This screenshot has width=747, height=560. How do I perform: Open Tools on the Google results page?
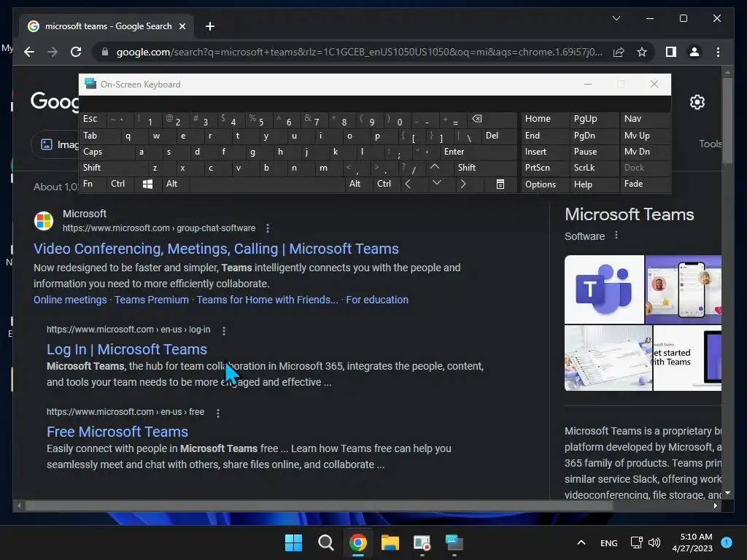pyautogui.click(x=710, y=144)
